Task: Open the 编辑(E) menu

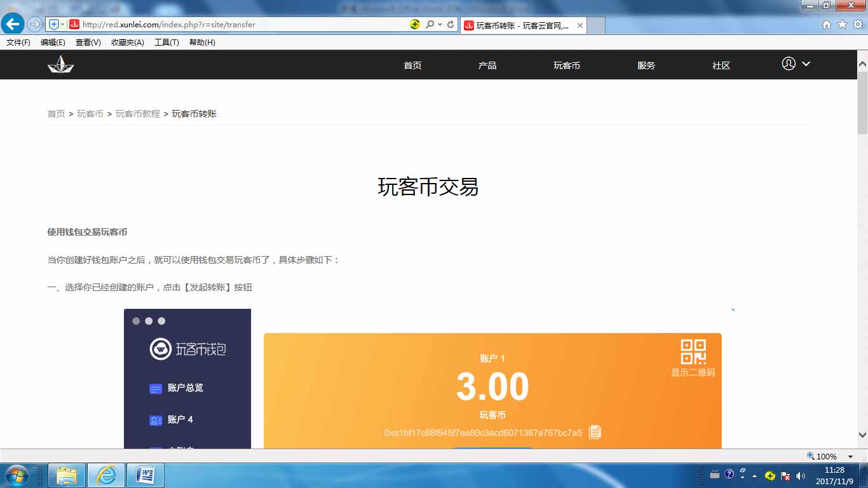Action: [x=53, y=43]
